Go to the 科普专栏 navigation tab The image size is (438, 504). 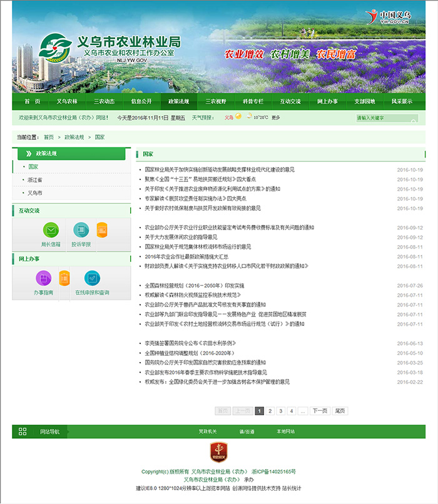(x=253, y=101)
